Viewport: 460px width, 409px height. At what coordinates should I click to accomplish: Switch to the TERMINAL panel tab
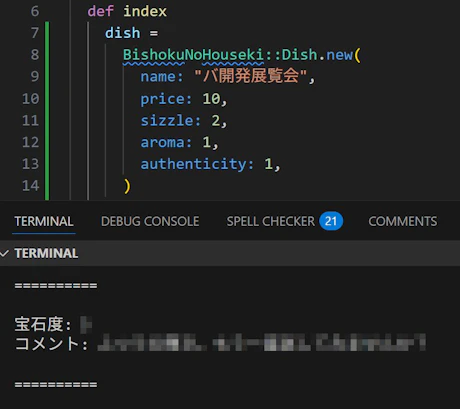pos(44,221)
